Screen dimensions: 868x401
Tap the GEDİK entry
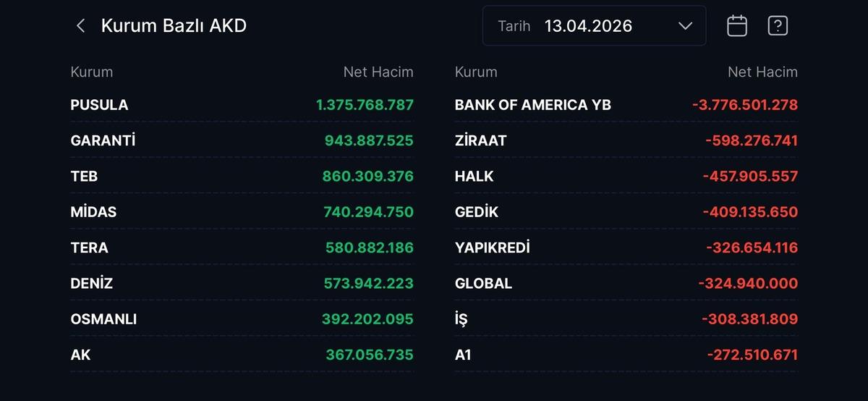click(477, 212)
